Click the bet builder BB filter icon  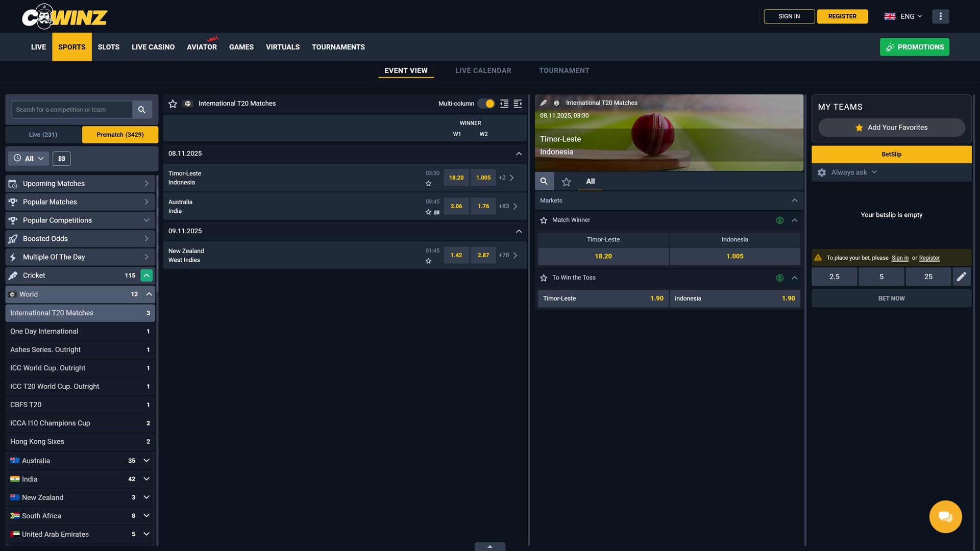click(x=62, y=159)
